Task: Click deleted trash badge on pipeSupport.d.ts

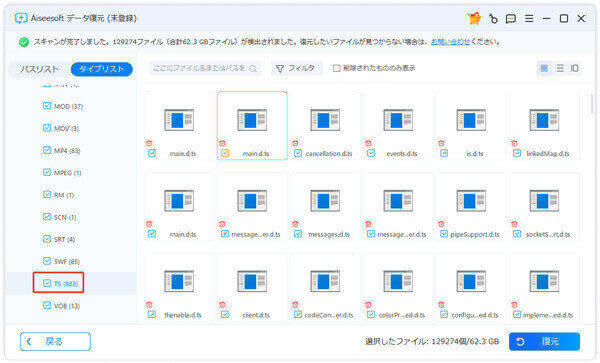Action: [441, 224]
